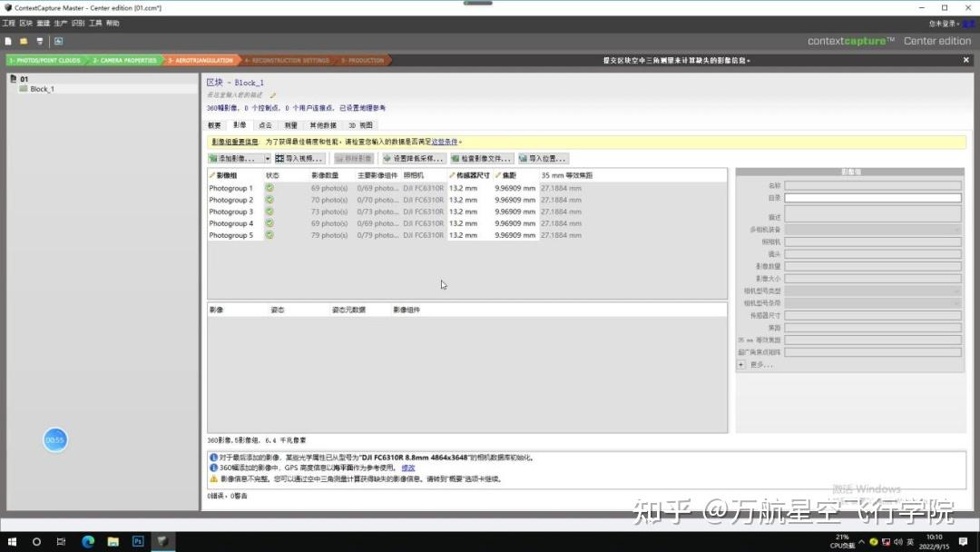Click the green status check for Photogroup 5
Image resolution: width=980 pixels, height=552 pixels.
(267, 235)
